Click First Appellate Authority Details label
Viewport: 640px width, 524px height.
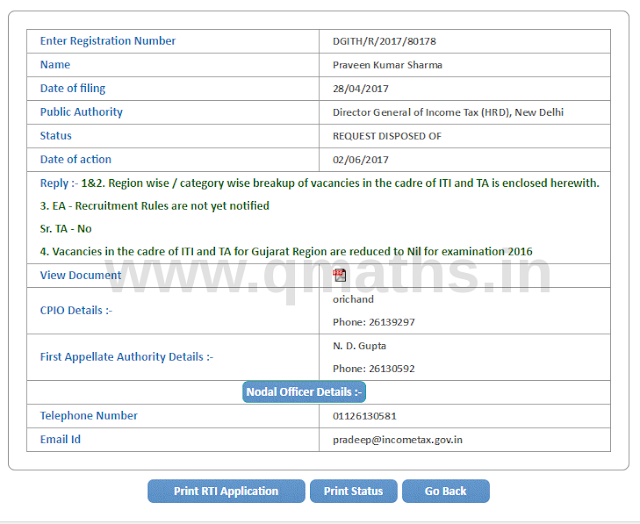127,357
